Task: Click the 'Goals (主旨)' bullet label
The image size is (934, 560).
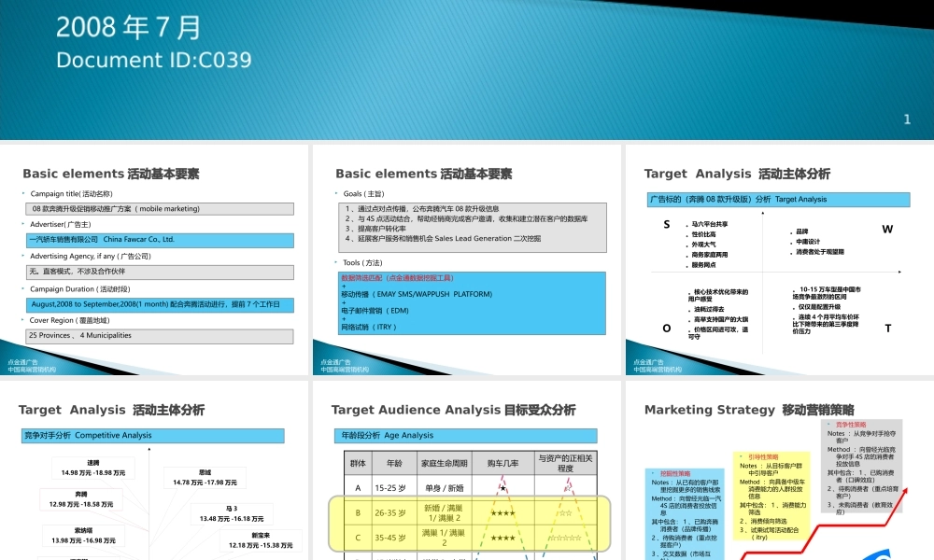Action: (x=364, y=194)
